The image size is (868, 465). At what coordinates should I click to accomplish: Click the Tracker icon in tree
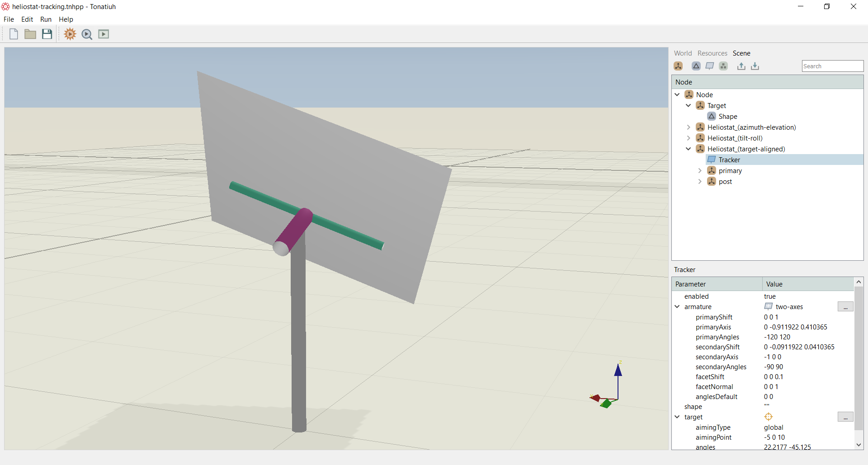tap(712, 160)
